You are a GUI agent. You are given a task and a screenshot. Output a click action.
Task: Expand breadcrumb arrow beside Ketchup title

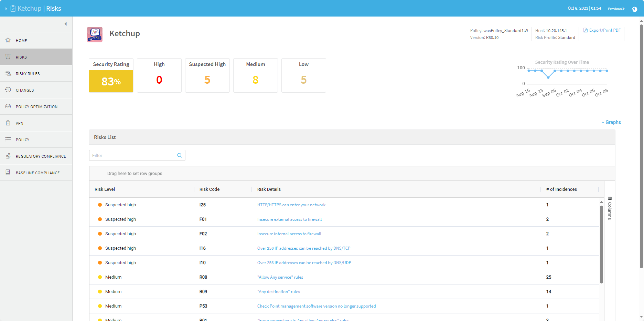click(x=6, y=9)
